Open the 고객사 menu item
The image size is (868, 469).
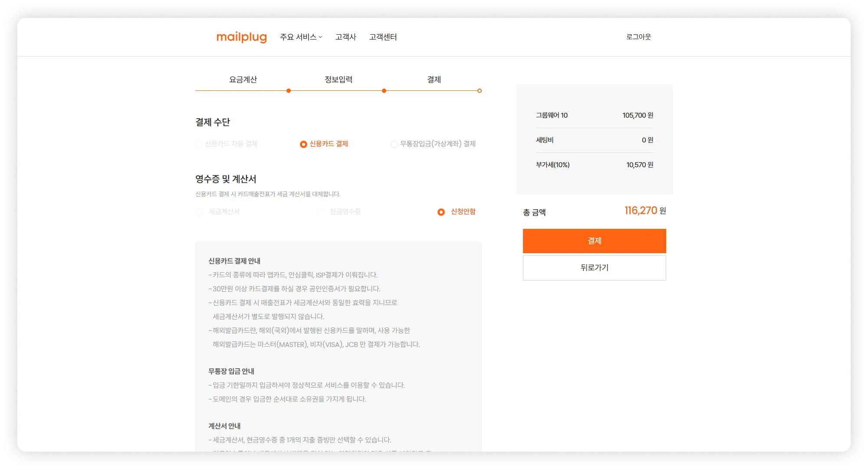click(x=345, y=37)
